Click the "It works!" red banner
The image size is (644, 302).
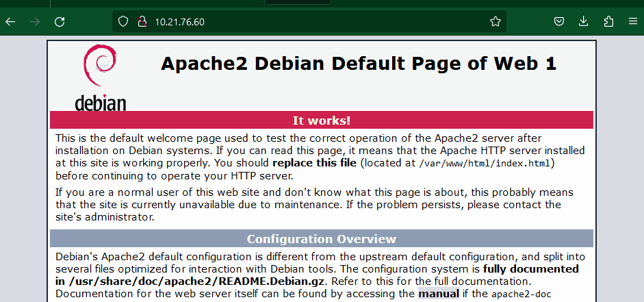click(321, 121)
